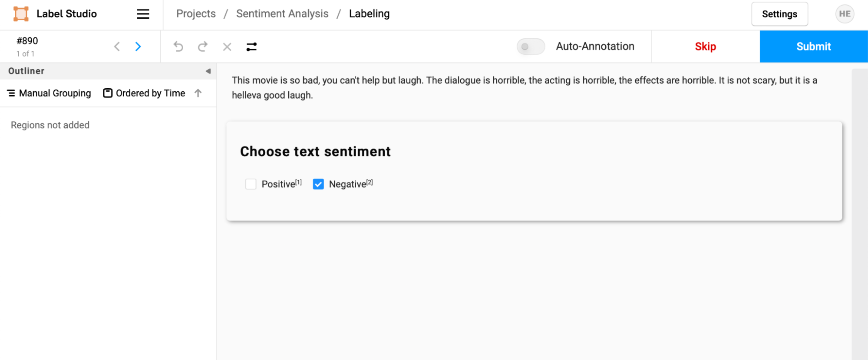
Task: Navigate to Projects breadcrumb
Action: (196, 14)
